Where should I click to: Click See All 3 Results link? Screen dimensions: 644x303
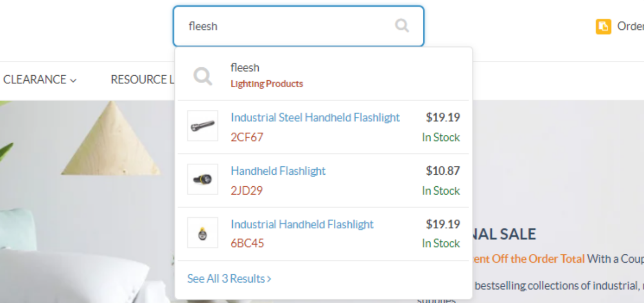229,279
